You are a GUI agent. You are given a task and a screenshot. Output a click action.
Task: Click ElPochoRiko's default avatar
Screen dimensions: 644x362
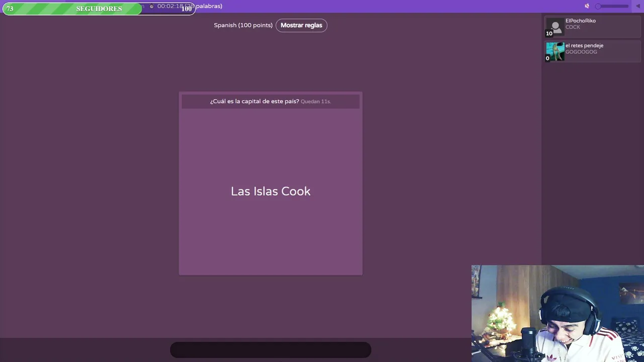point(555,27)
